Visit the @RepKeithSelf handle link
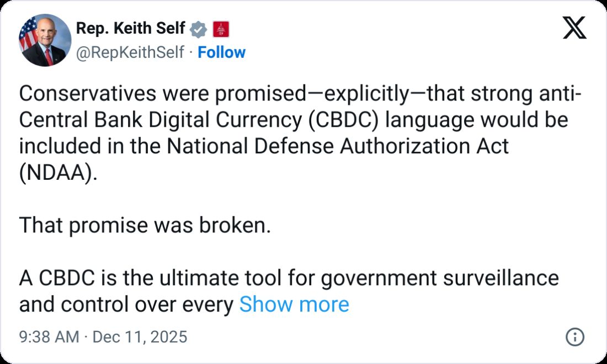This screenshot has height=364, width=607. pyautogui.click(x=130, y=52)
